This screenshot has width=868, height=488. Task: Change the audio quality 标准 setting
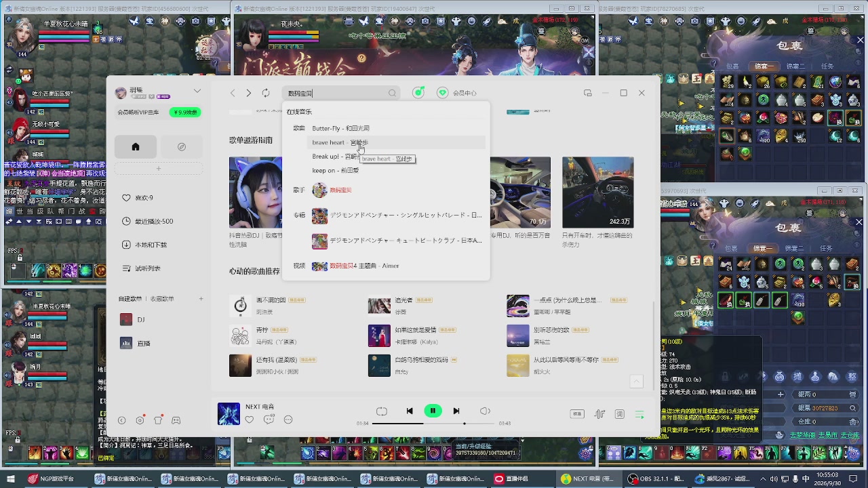coord(577,414)
